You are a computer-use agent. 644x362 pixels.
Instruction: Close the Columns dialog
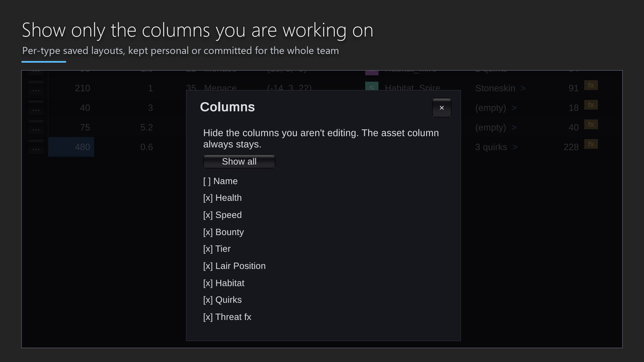pos(442,108)
